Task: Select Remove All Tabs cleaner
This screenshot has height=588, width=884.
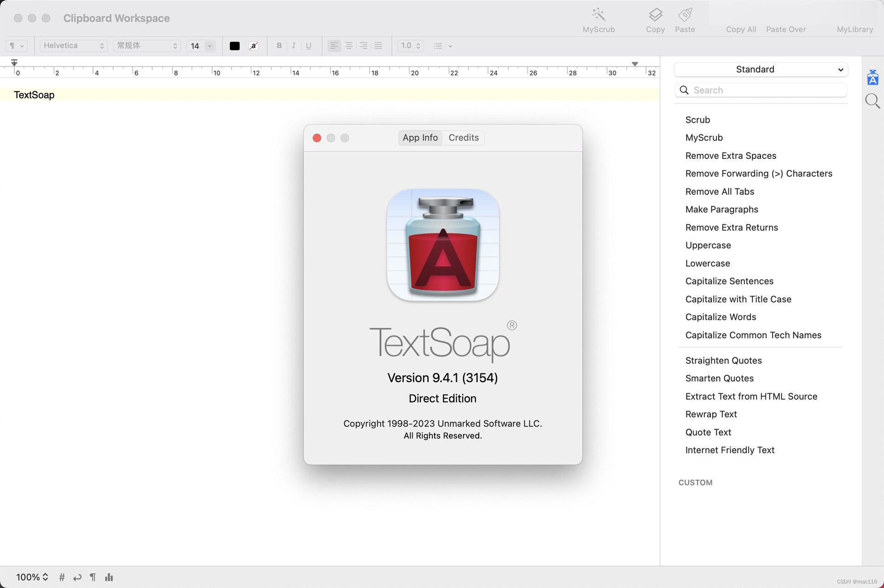Action: coord(720,192)
